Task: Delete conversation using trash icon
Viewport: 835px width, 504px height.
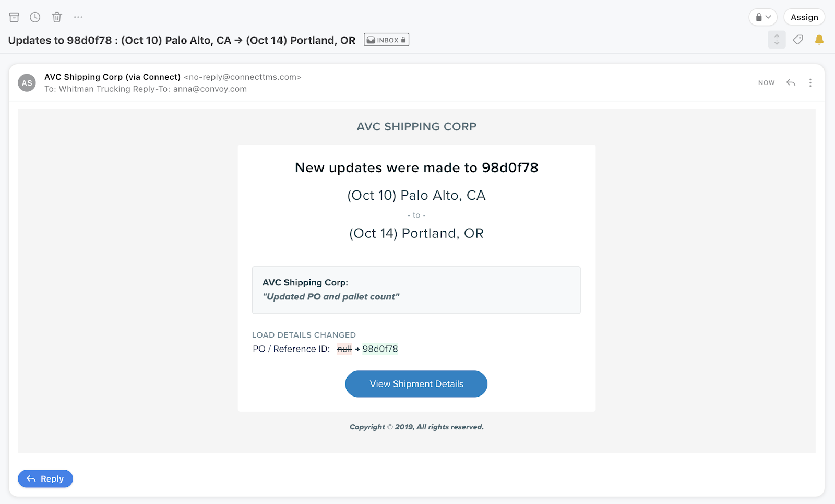Action: tap(57, 17)
